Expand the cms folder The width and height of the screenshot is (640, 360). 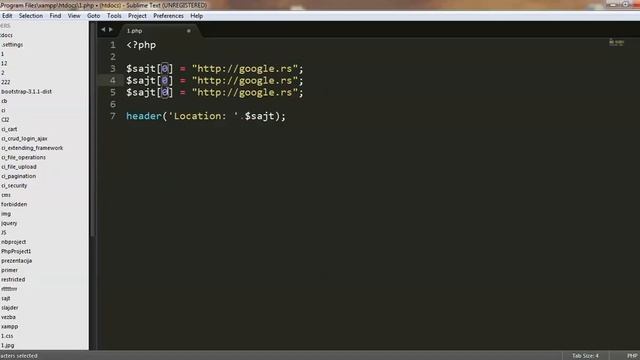point(6,195)
